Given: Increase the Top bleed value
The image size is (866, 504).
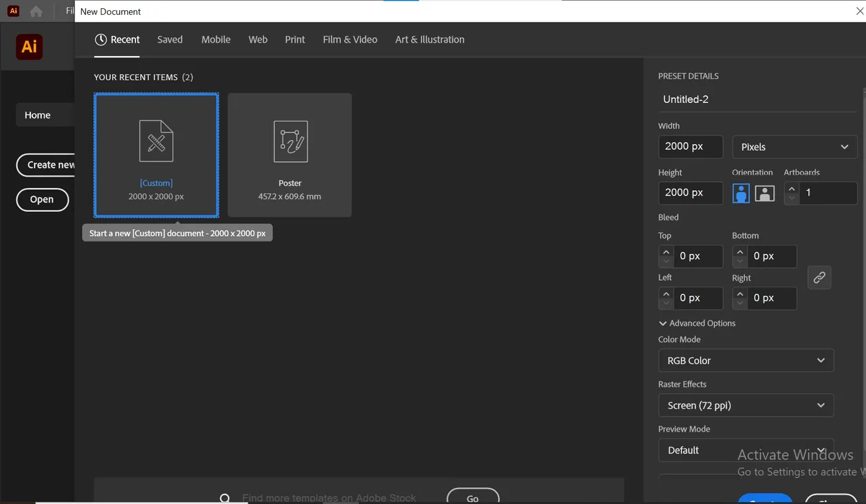Looking at the screenshot, I should (666, 252).
